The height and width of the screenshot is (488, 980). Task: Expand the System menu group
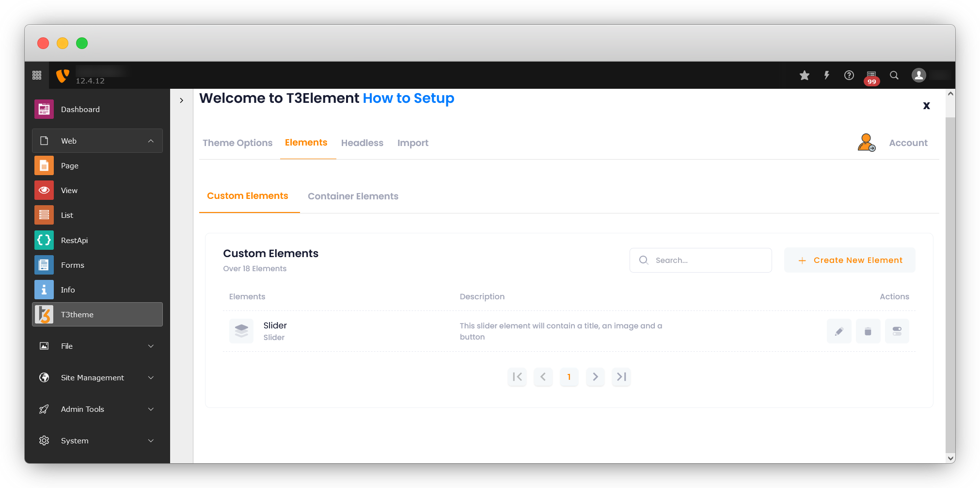tap(97, 440)
